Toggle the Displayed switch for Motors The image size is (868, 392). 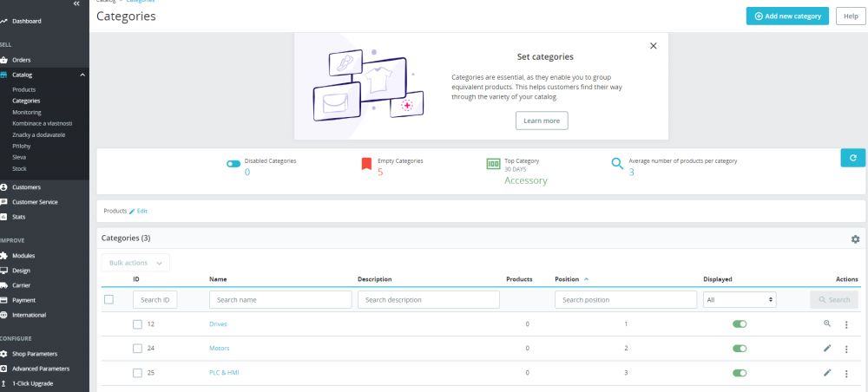pos(740,349)
